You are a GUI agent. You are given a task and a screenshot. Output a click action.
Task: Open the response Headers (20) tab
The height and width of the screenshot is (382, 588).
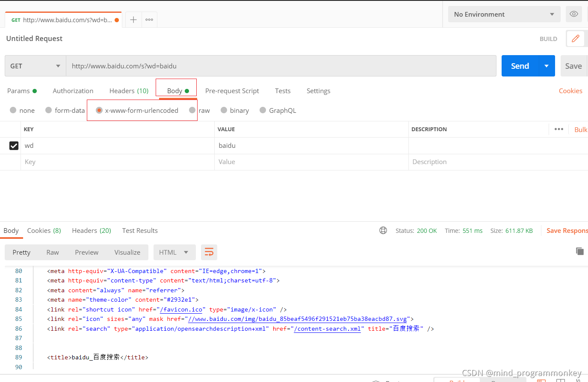click(92, 230)
